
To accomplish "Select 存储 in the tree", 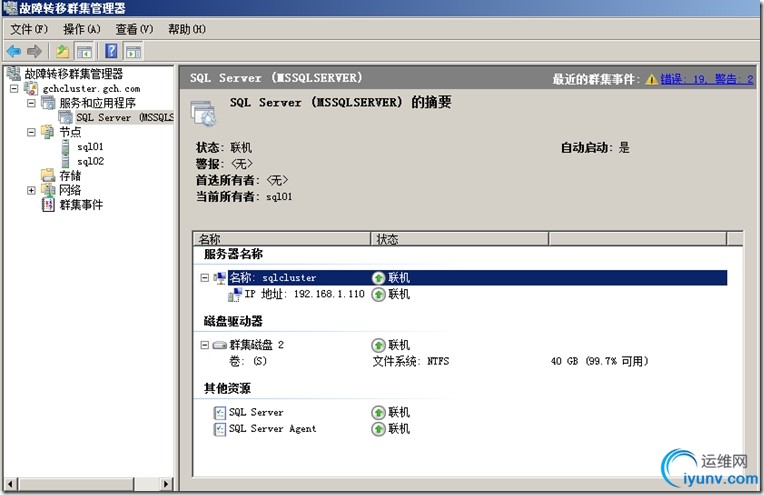I will [x=70, y=175].
